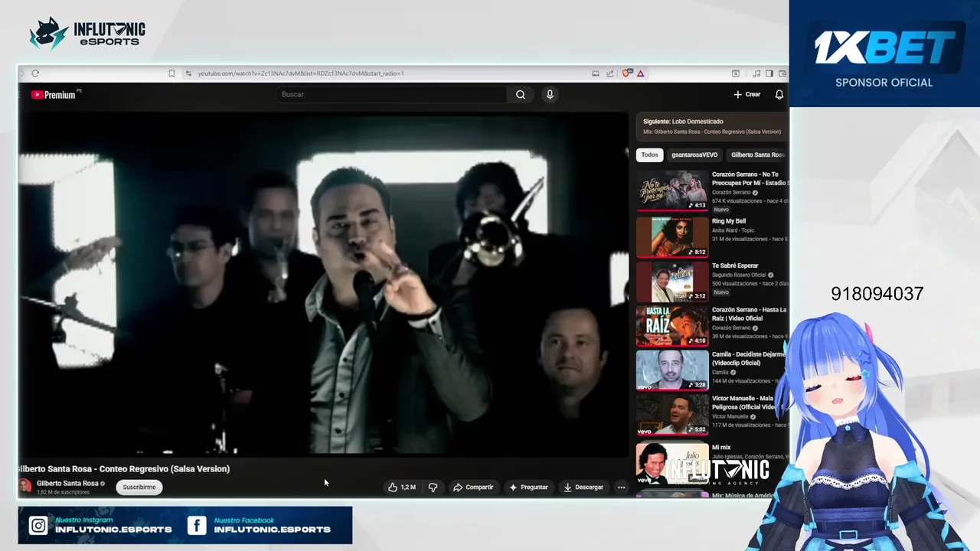
Task: Open Gilberto Santa Rosa channel avatar
Action: [x=24, y=487]
